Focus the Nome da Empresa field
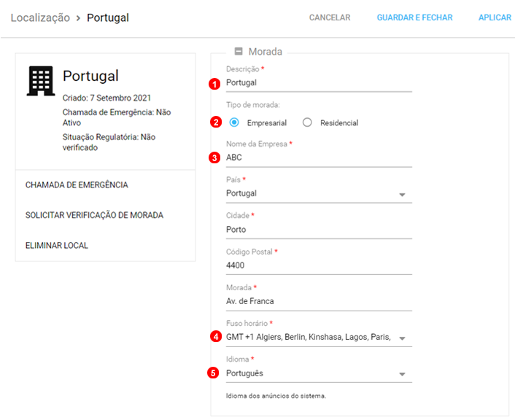This screenshot has height=420, width=515. pyautogui.click(x=318, y=157)
